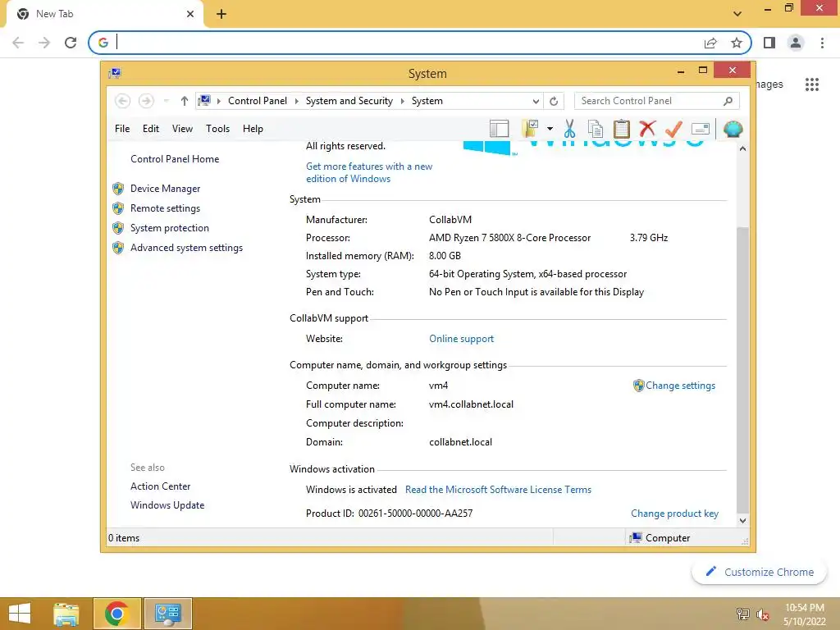The image size is (840, 630).
Task: Open System protection
Action: tap(169, 228)
